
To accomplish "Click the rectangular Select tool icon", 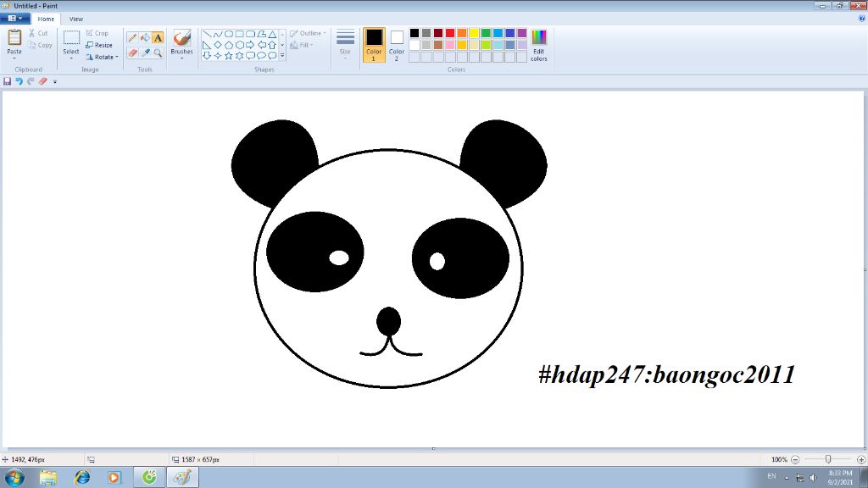I will [71, 37].
